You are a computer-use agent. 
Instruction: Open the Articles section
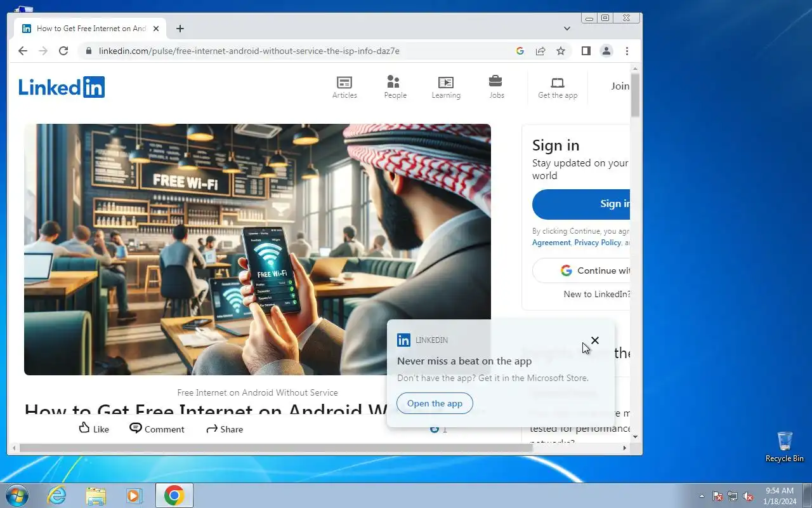click(x=344, y=87)
